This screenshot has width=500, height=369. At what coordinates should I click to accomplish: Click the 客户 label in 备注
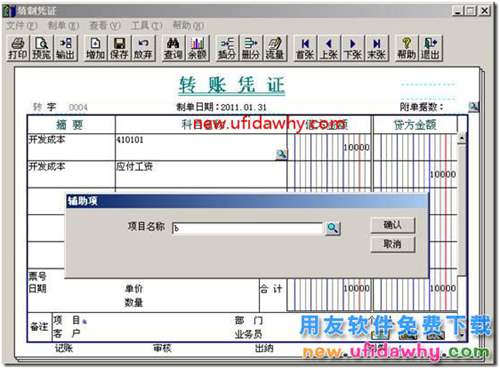point(66,333)
